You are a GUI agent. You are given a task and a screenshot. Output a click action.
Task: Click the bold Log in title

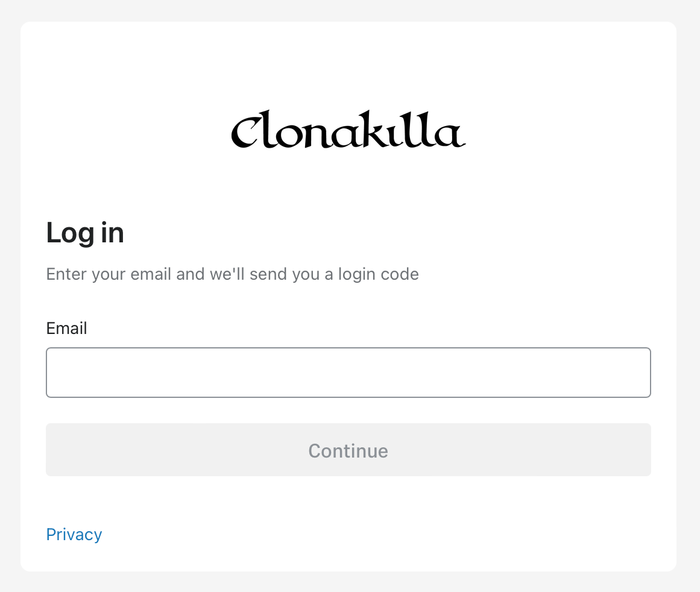(x=85, y=233)
